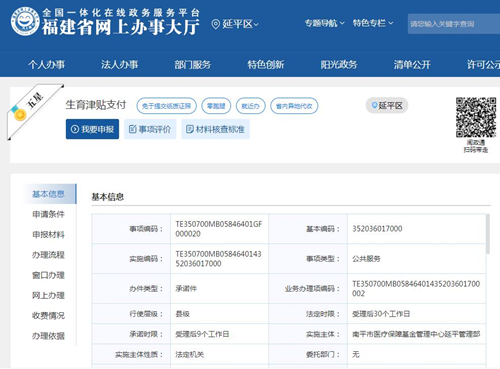Open the 特色专栏 dropdown
The width and height of the screenshot is (500, 369).
373,23
